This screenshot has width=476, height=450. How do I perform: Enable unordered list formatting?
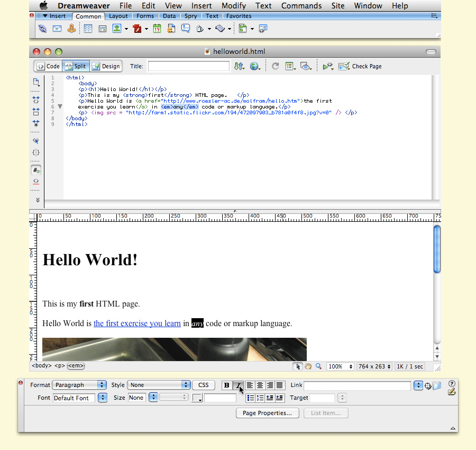(250, 398)
